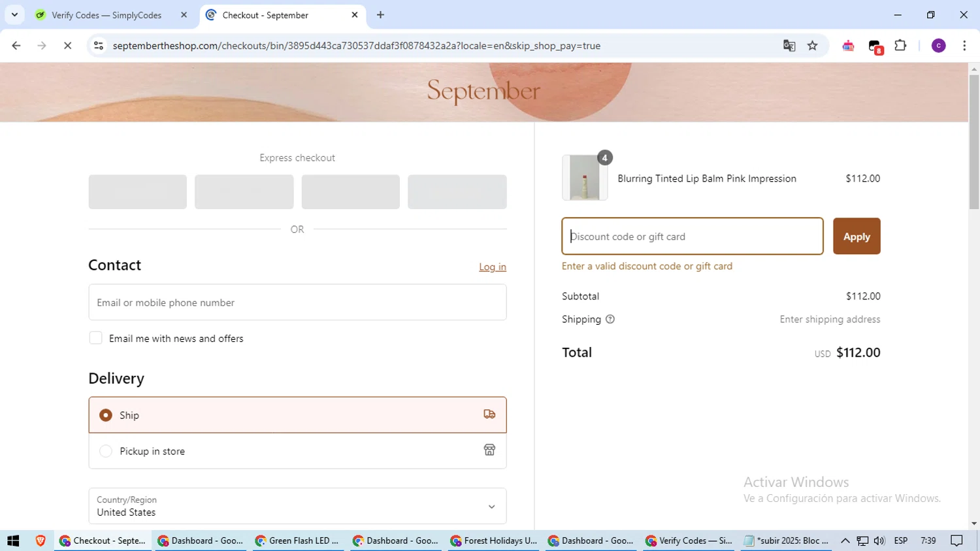Open Chrome three-dot menu
The height and width of the screenshot is (551, 980).
click(964, 46)
